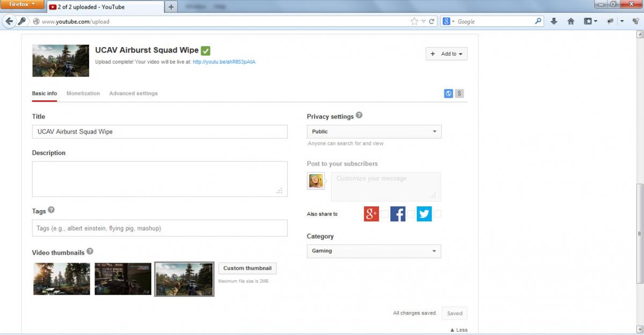Click the Twitter share icon
The image size is (644, 335).
tap(424, 214)
